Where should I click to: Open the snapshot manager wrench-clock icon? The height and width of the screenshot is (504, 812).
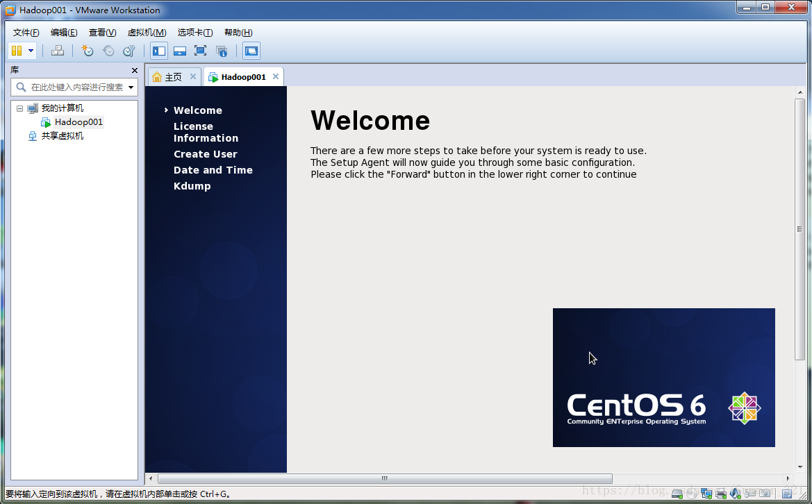click(x=129, y=51)
